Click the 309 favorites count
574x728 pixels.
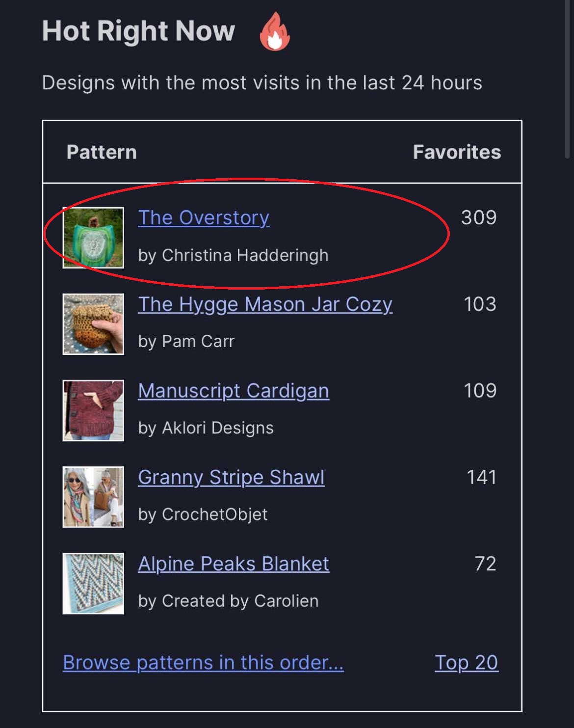click(x=478, y=217)
